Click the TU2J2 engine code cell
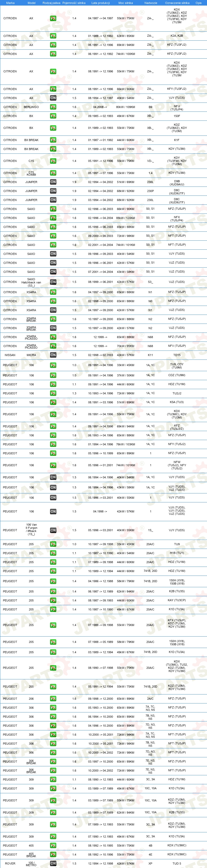The height and width of the screenshot is (868, 207). pyautogui.click(x=177, y=393)
